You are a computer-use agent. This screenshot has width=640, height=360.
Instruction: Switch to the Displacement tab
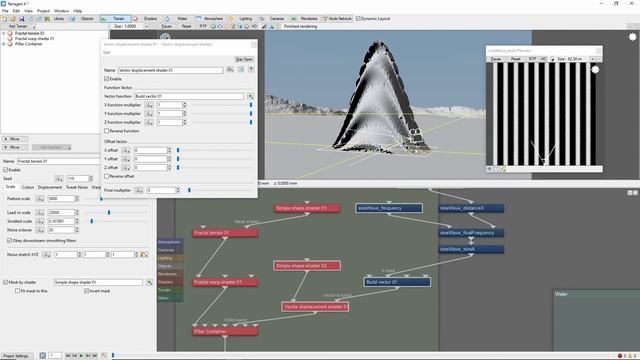click(x=50, y=187)
